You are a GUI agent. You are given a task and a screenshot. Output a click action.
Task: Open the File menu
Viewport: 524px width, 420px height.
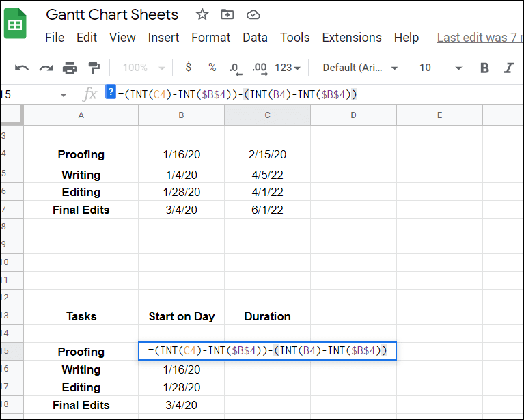point(55,38)
